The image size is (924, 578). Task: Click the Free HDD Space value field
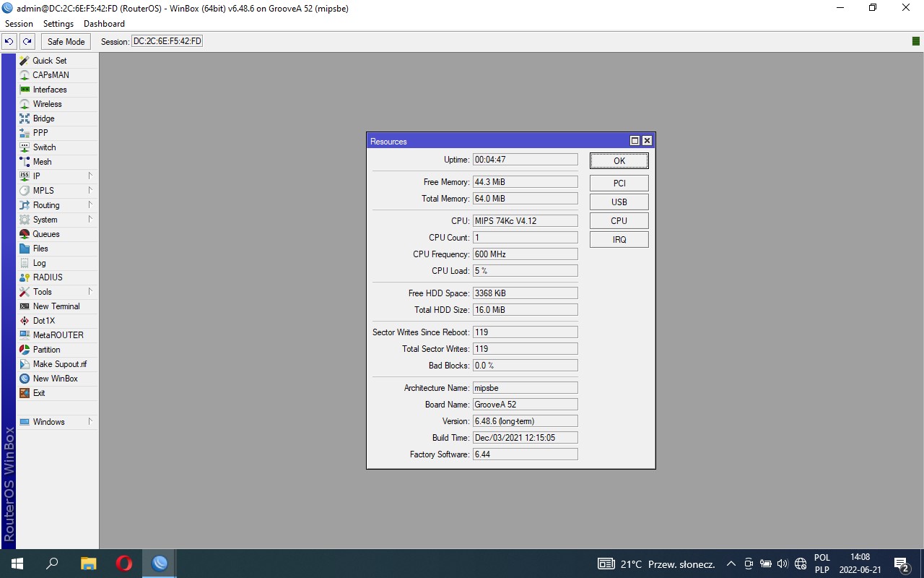point(526,293)
